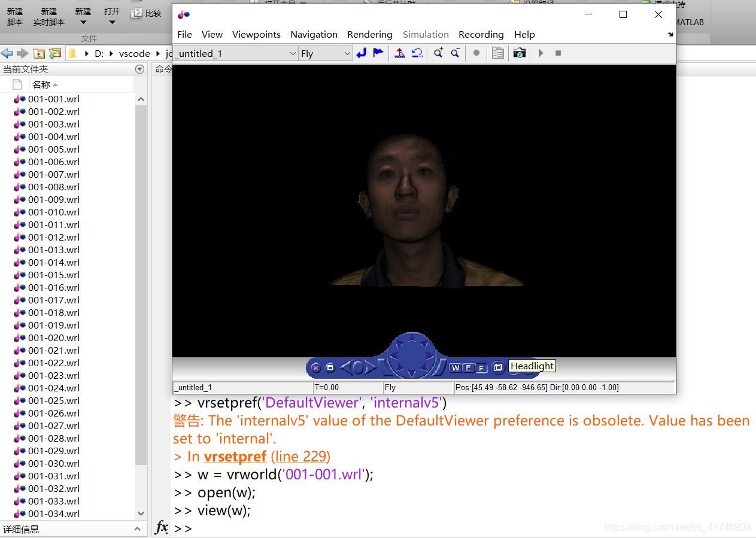The image size is (756, 538).
Task: Click the file list scrollbar down arrow
Action: [141, 513]
